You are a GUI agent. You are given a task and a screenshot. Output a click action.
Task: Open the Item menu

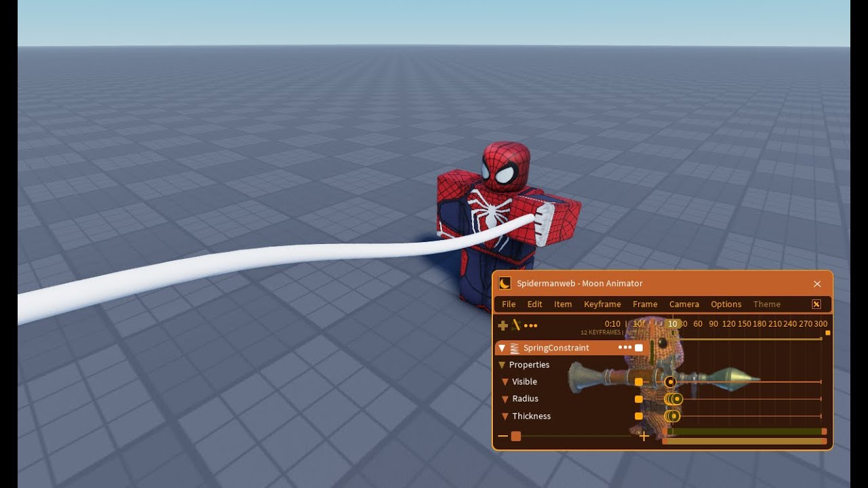pos(563,304)
